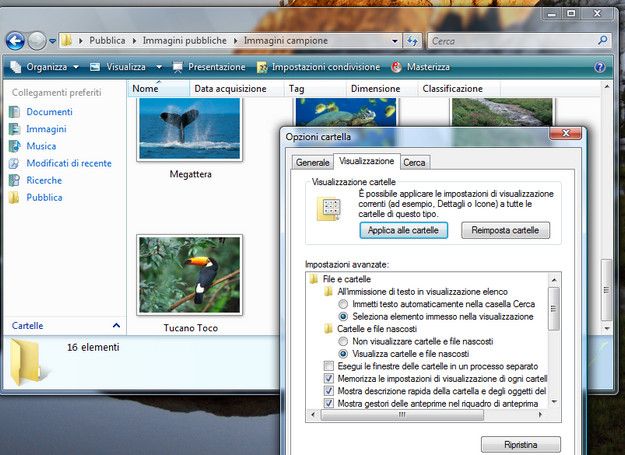Click the Musica sidebar icon
This screenshot has width=625, height=455.
[x=14, y=146]
